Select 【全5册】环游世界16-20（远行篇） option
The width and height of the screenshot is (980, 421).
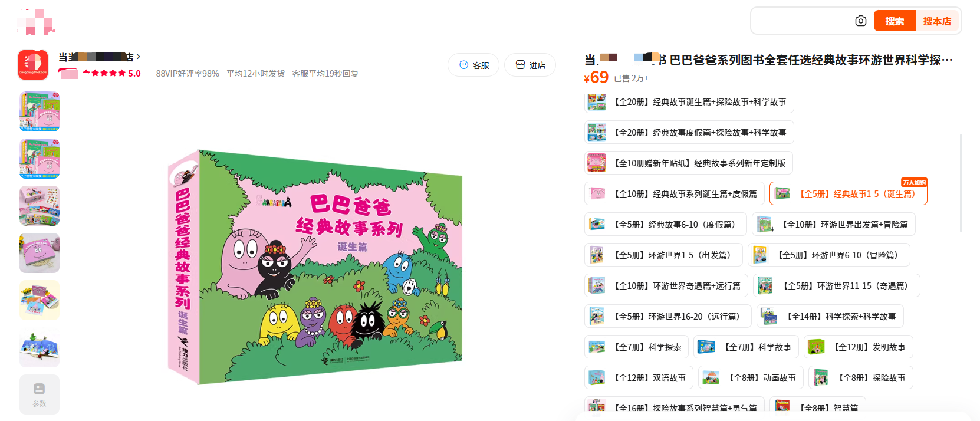667,316
